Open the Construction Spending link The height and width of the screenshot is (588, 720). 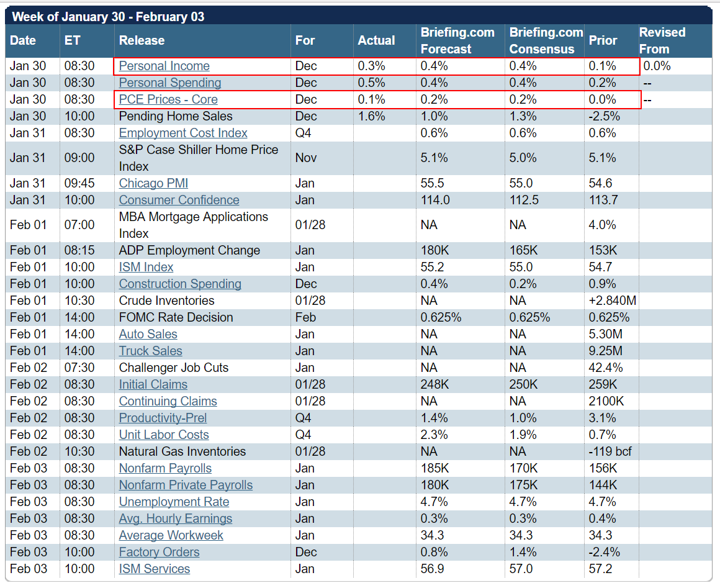[180, 284]
